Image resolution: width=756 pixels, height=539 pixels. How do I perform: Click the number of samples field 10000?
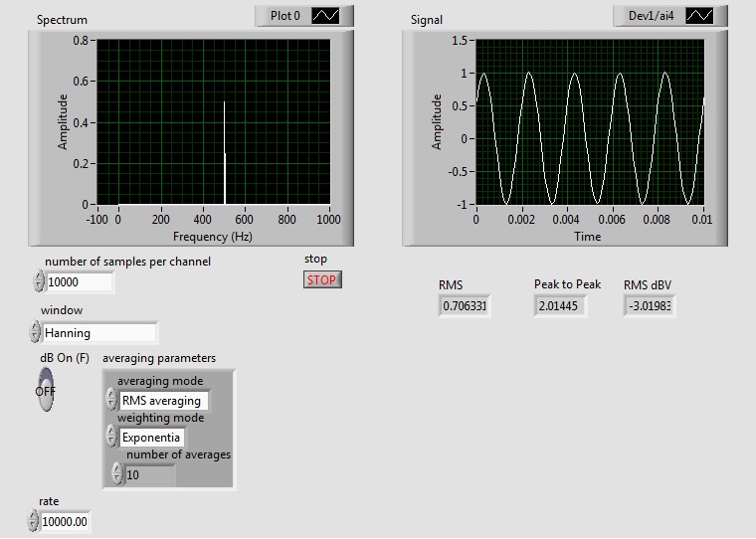(x=80, y=282)
